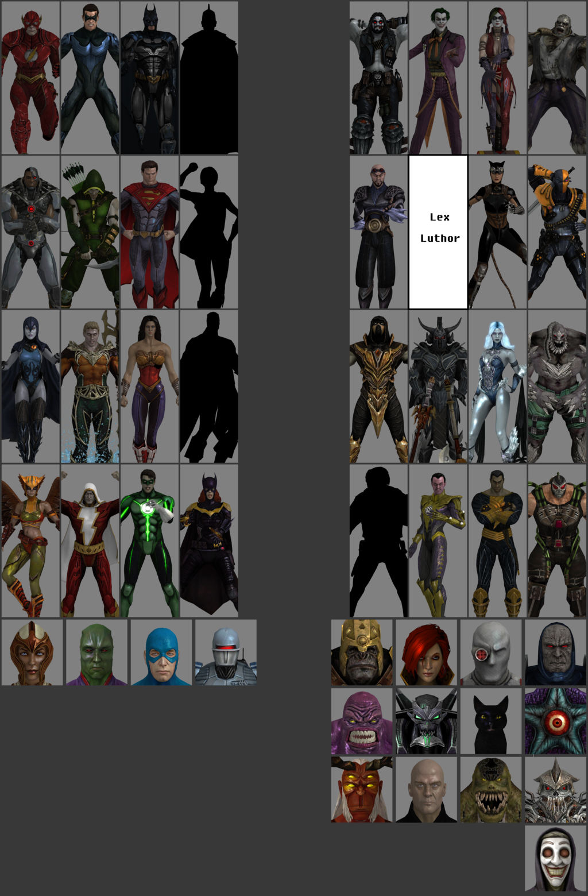The height and width of the screenshot is (896, 588).
Task: Pick the Superman portrait with red cape
Action: (x=149, y=232)
